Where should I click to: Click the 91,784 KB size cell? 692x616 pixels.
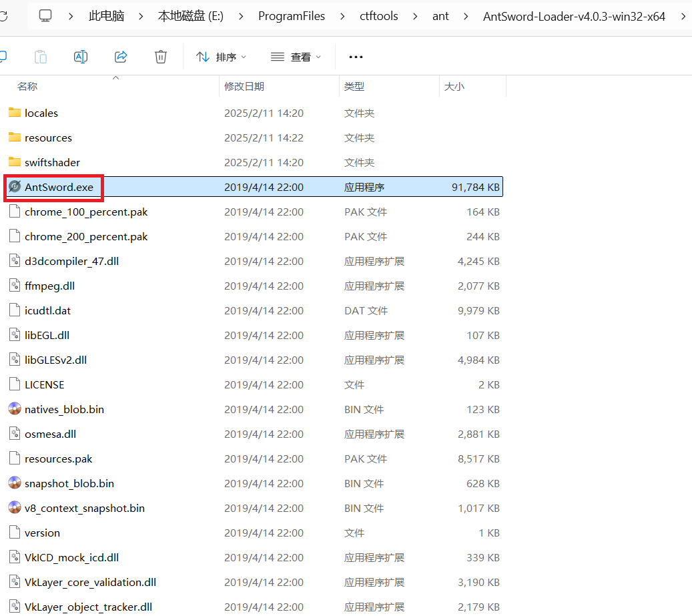tap(475, 187)
